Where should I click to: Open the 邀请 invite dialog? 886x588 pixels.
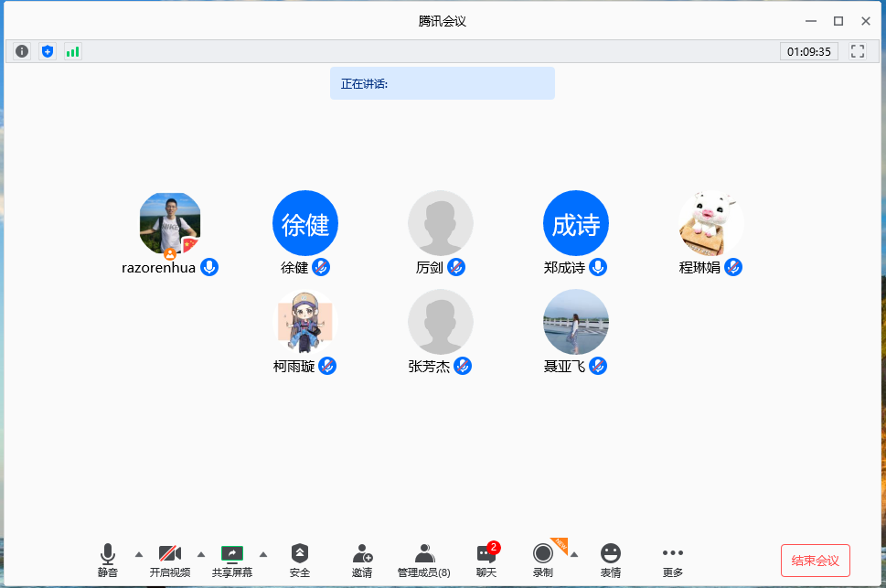pos(362,559)
